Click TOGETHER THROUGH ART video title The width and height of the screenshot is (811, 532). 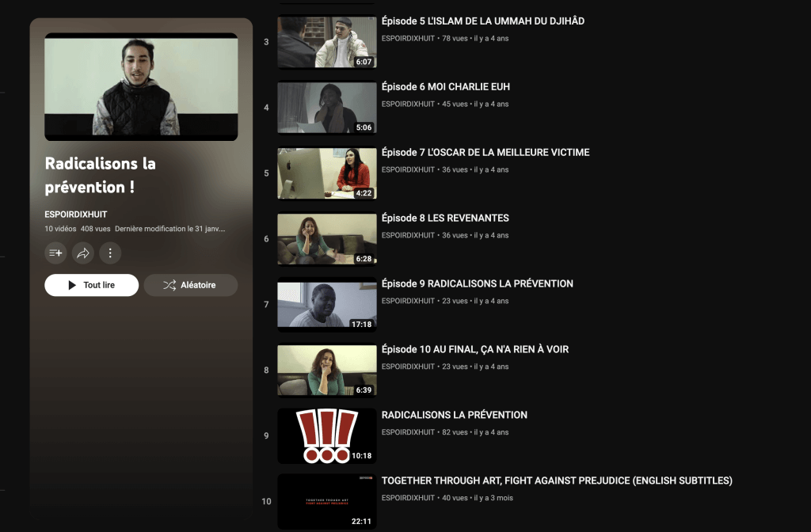pyautogui.click(x=556, y=481)
